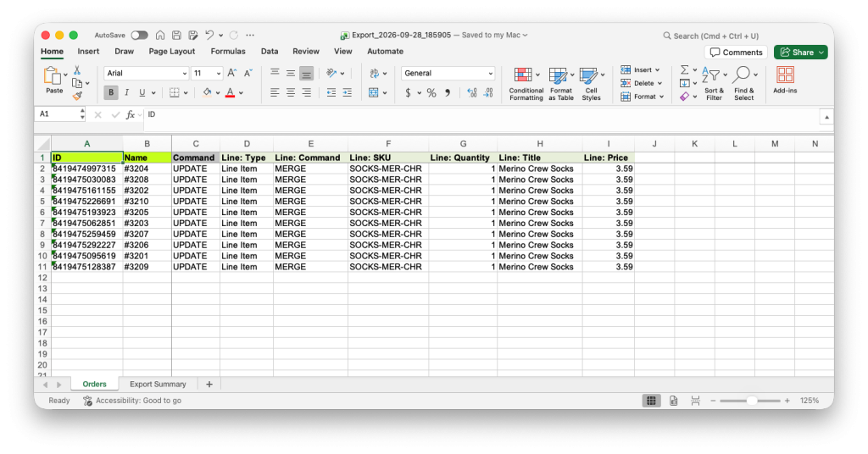This screenshot has width=868, height=454.
Task: Open Format as Table
Action: [x=560, y=84]
